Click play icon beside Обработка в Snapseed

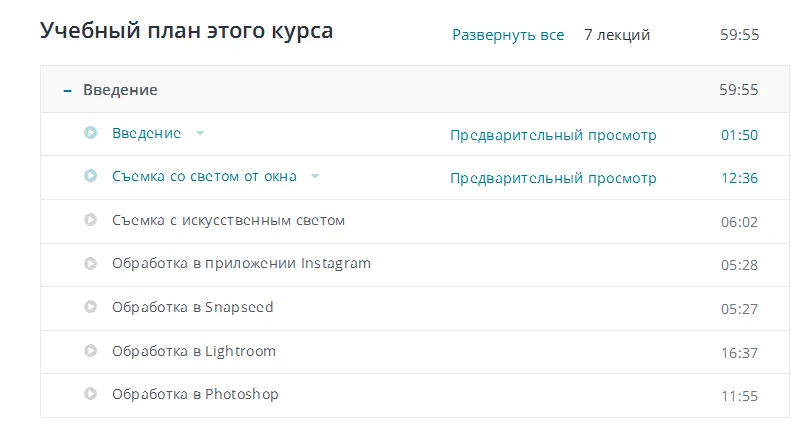pos(91,307)
